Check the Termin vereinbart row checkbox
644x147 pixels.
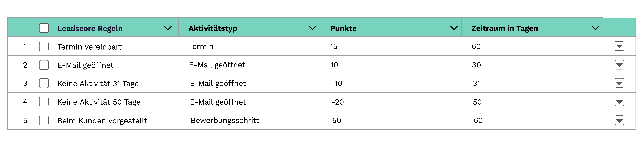click(44, 46)
